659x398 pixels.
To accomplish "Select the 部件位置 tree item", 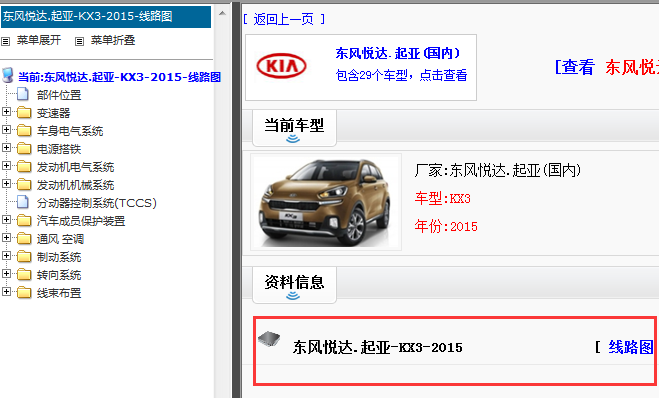I will pyautogui.click(x=59, y=95).
